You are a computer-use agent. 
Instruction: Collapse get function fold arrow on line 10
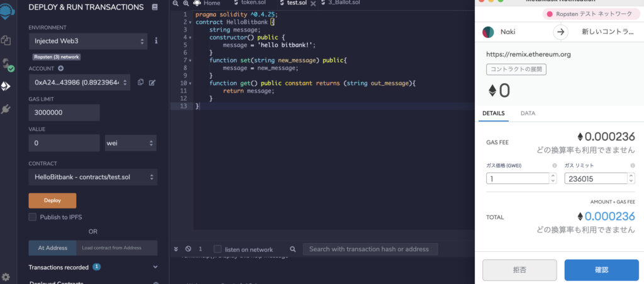tap(190, 83)
